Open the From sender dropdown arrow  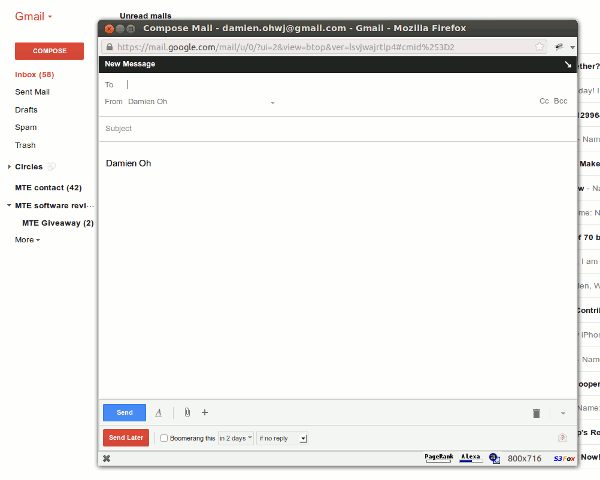(272, 102)
